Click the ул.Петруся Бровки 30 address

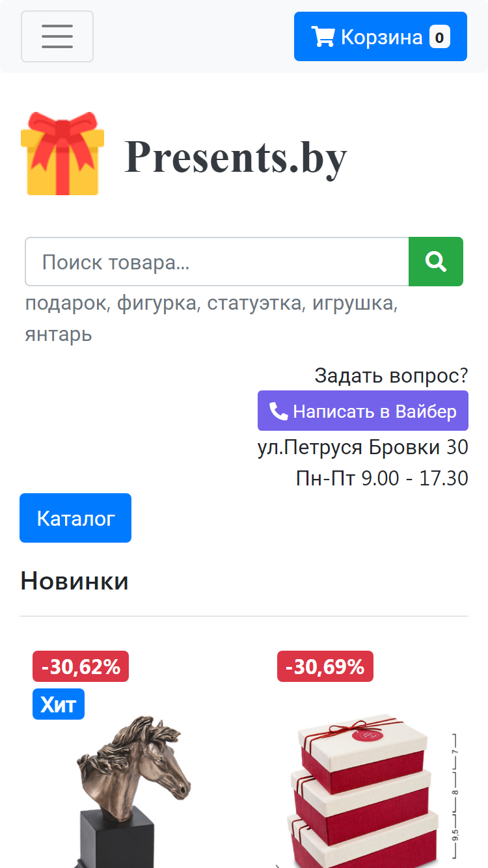(x=363, y=448)
